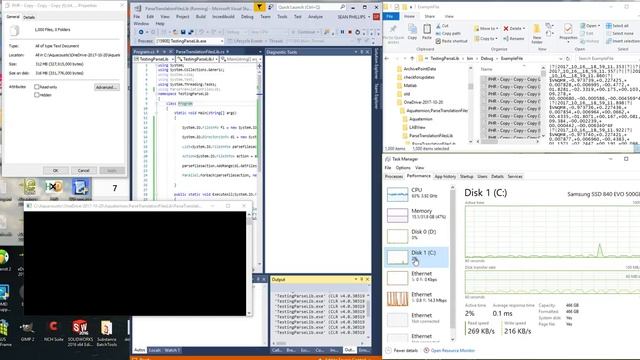This screenshot has height=360, width=640.
Task: Click the yellow notification filter icon in Visual Studio title bar
Action: [x=259, y=7]
